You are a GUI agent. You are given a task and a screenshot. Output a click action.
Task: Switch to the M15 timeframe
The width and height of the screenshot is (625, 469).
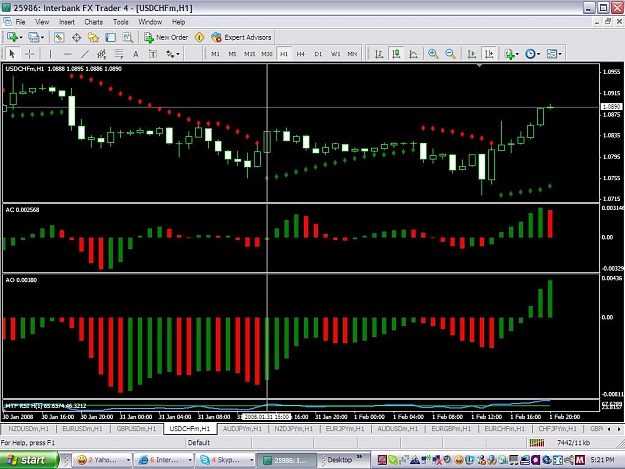[x=250, y=54]
